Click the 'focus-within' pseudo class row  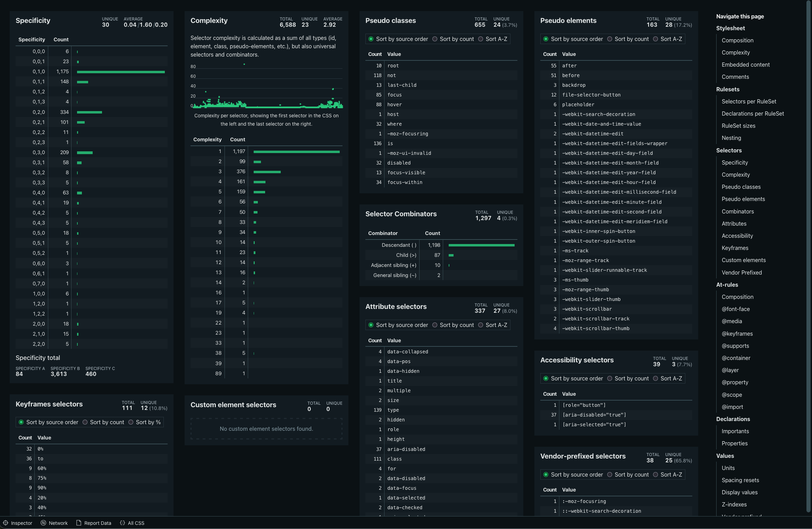(441, 182)
